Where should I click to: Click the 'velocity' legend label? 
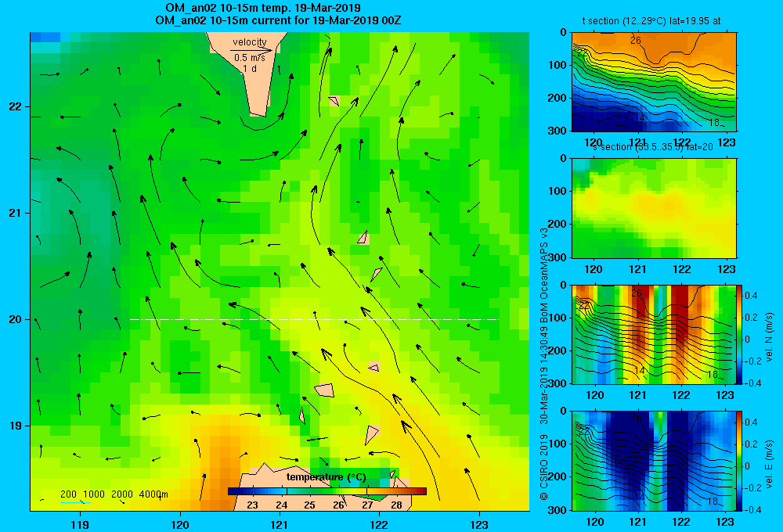(250, 42)
